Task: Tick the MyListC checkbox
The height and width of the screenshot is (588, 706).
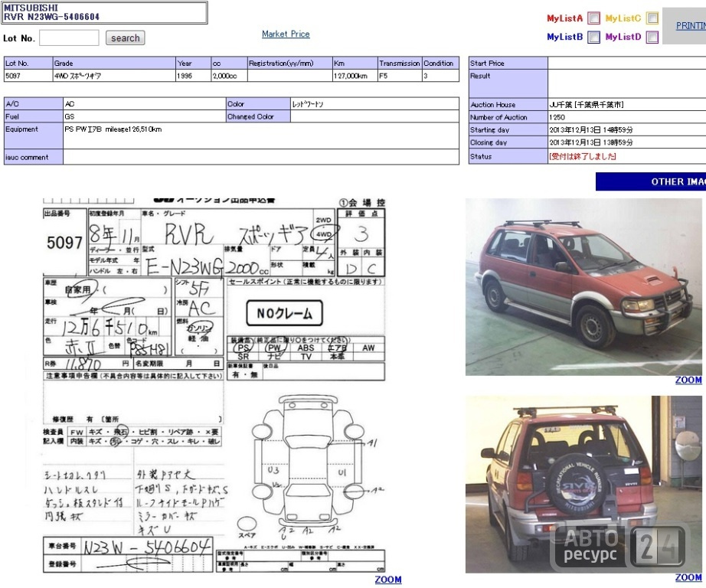Action: coord(652,18)
